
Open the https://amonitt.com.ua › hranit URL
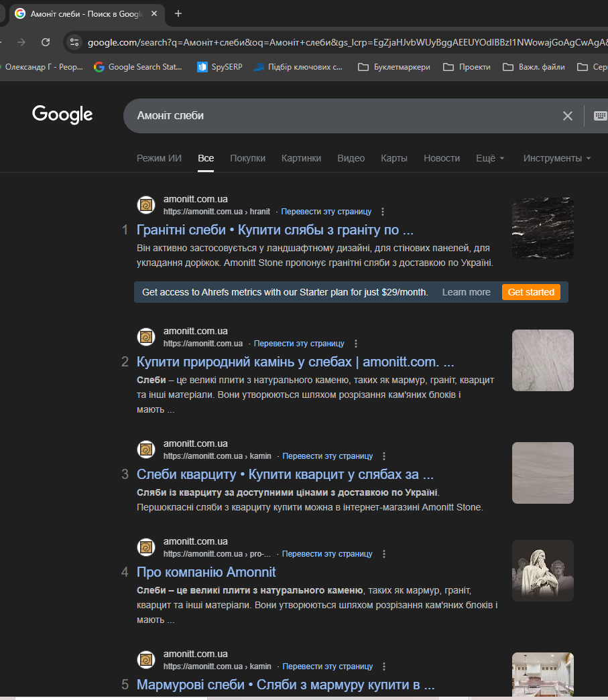coord(217,212)
